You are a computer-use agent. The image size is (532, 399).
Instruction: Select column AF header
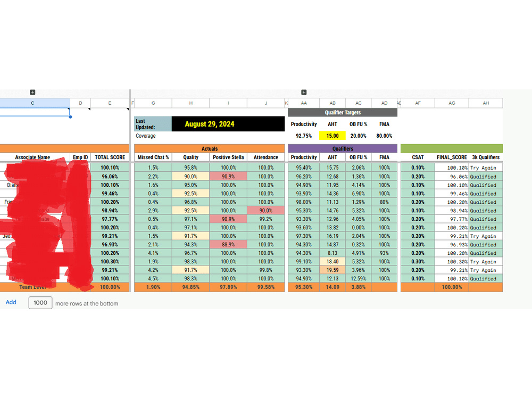tap(418, 103)
